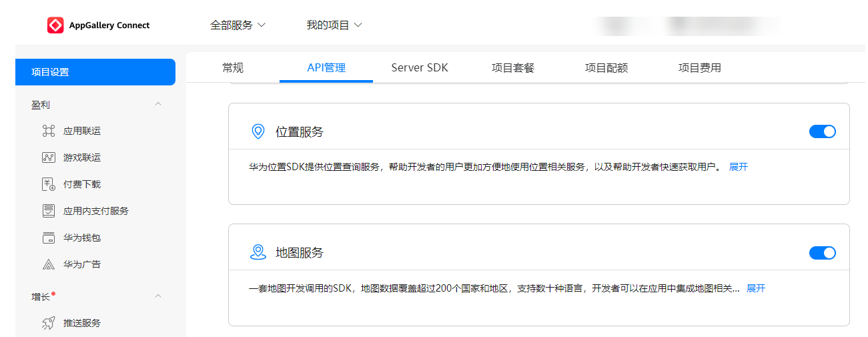
Task: Click the 位置服务 card heading
Action: (x=300, y=132)
